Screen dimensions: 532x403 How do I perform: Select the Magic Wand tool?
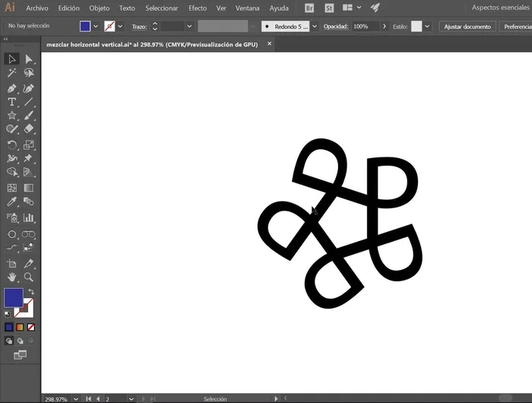coord(12,73)
